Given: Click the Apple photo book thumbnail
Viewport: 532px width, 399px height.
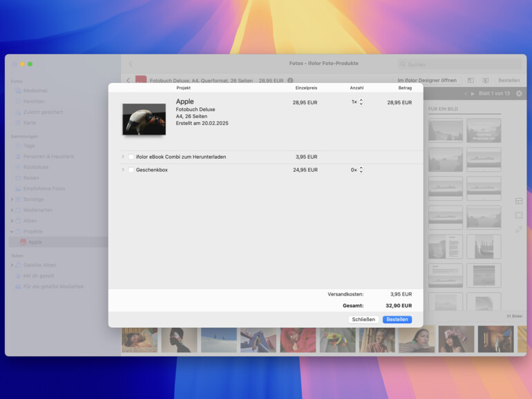Looking at the screenshot, I should 144,119.
